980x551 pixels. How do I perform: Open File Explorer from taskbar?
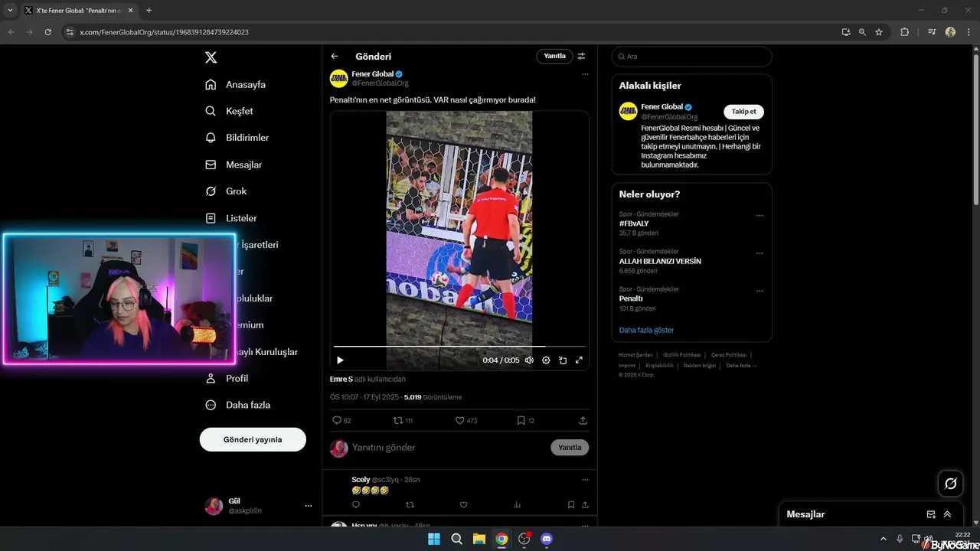click(479, 539)
